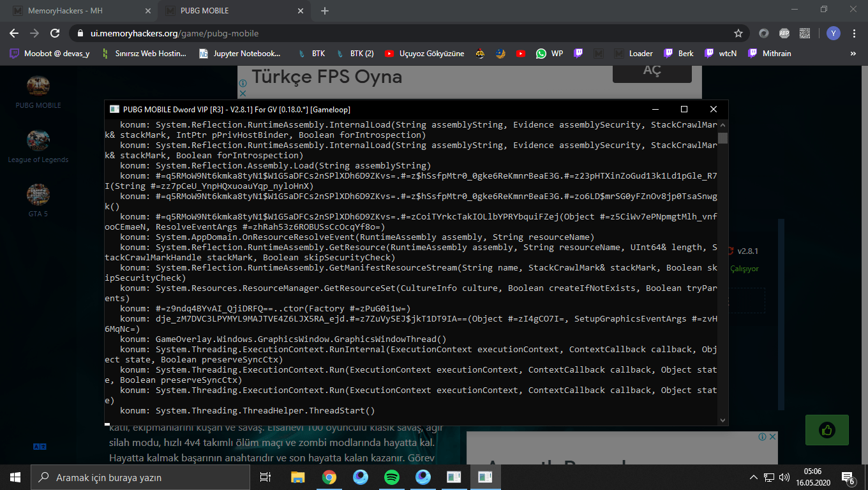Open the Berk Twitch bookmark

point(678,54)
